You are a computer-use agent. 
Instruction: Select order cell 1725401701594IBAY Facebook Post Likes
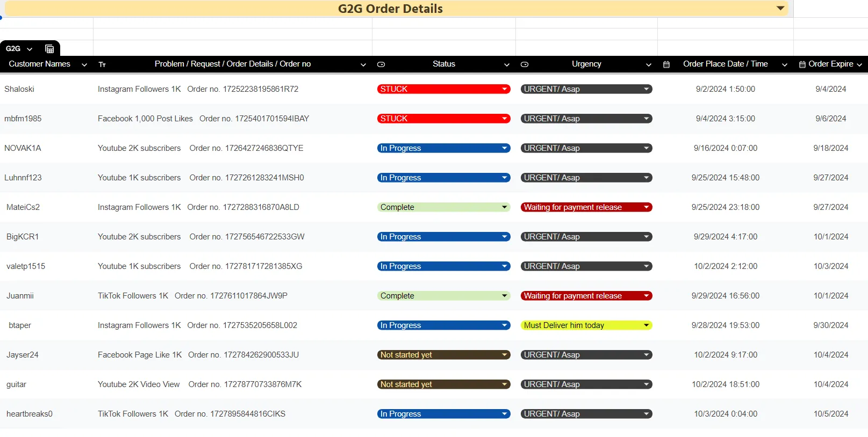tap(233, 119)
